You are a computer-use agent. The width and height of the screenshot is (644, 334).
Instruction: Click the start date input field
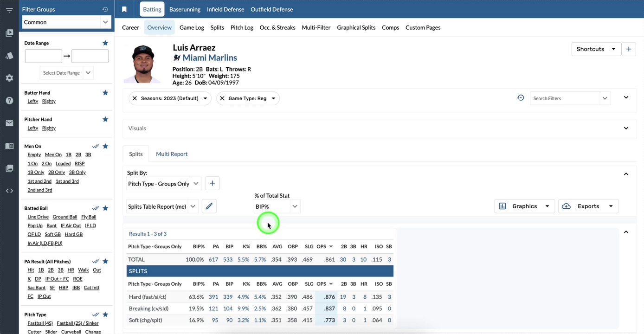coord(44,56)
